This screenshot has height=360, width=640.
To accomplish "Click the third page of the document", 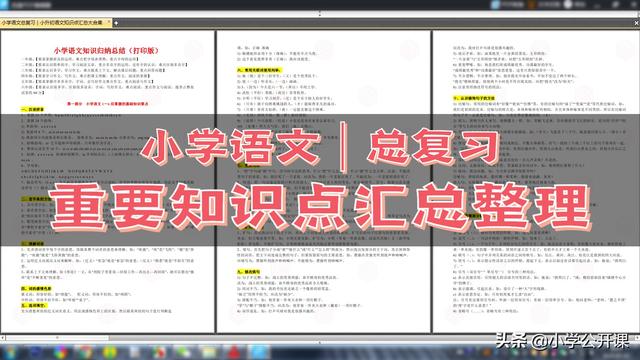I will tap(536, 182).
